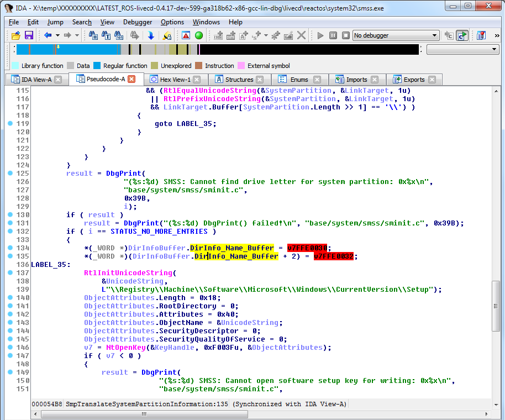Screen dimensions: 505x420
Task: Jump forward with the gray right arrow
Action: click(x=67, y=35)
